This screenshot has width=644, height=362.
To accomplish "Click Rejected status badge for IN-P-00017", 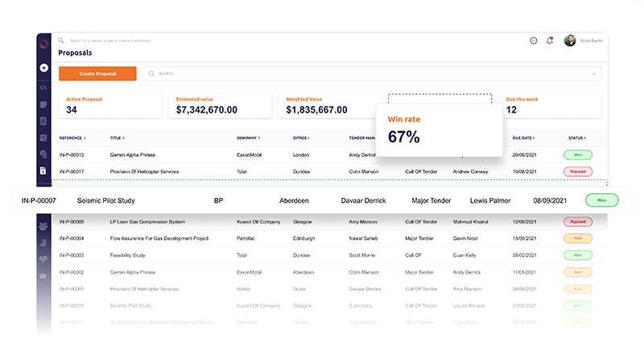I will tap(578, 171).
